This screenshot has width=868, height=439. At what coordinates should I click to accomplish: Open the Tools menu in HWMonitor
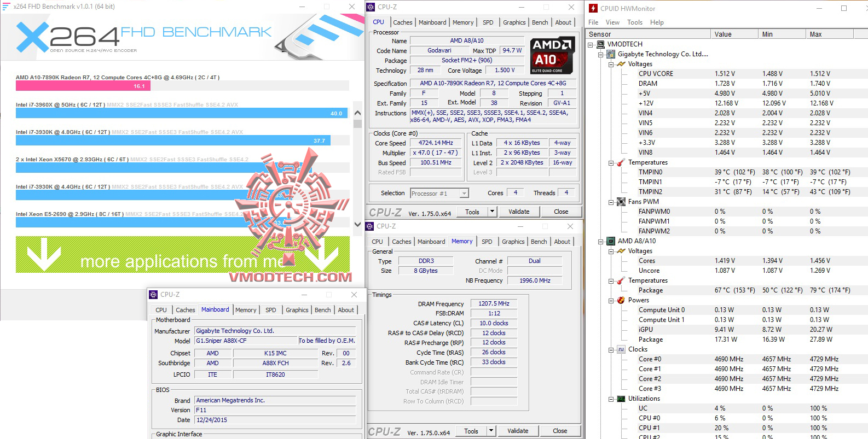[x=635, y=22]
